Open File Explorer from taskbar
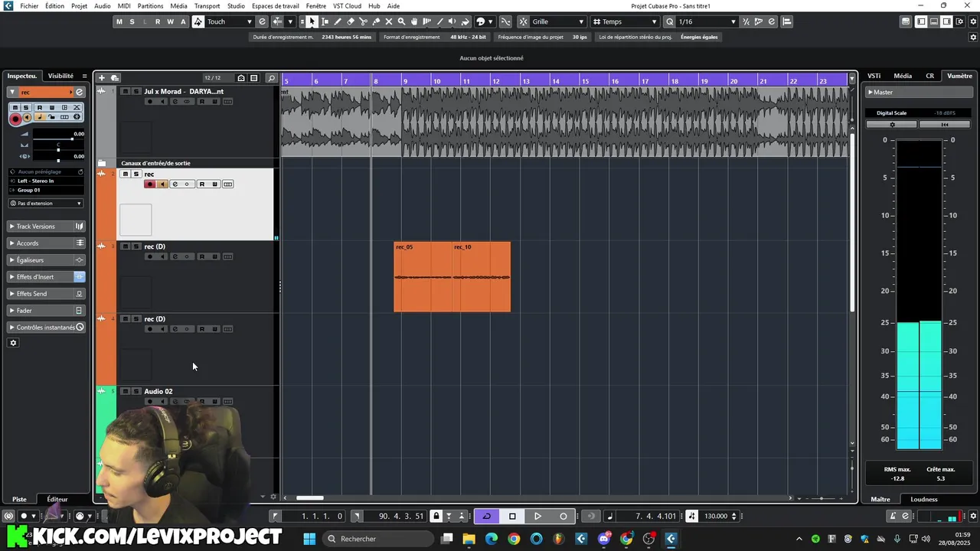This screenshot has height=551, width=980. click(x=469, y=539)
